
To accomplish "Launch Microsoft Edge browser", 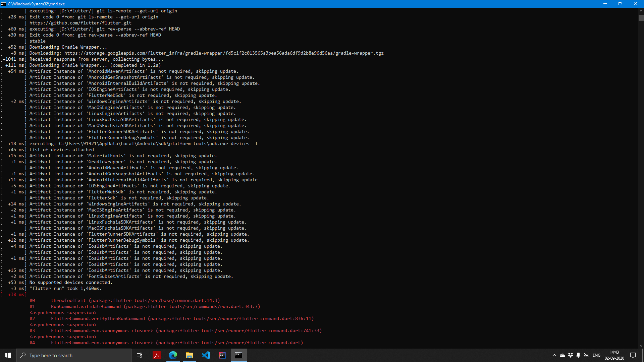I will [173, 355].
